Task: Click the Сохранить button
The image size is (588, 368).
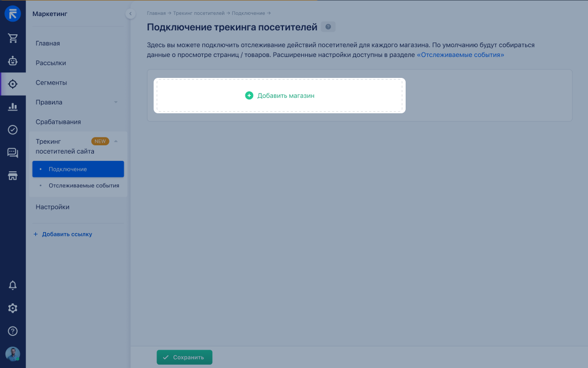Action: pyautogui.click(x=184, y=358)
